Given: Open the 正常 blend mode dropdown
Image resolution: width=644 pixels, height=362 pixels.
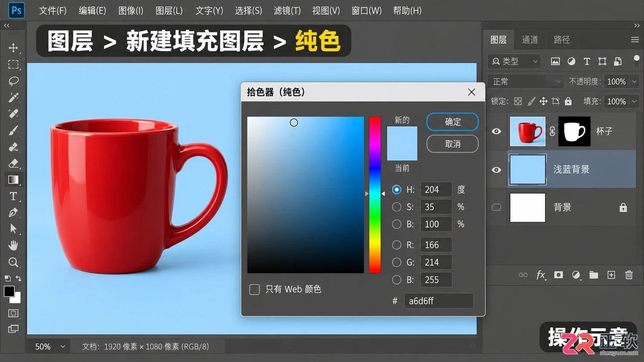Looking at the screenshot, I should 526,82.
